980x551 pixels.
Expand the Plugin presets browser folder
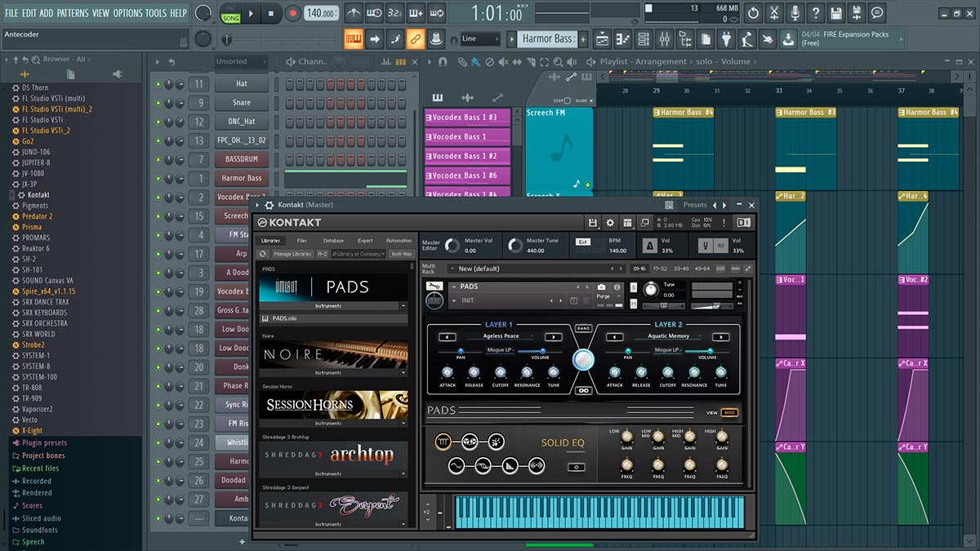coord(44,442)
